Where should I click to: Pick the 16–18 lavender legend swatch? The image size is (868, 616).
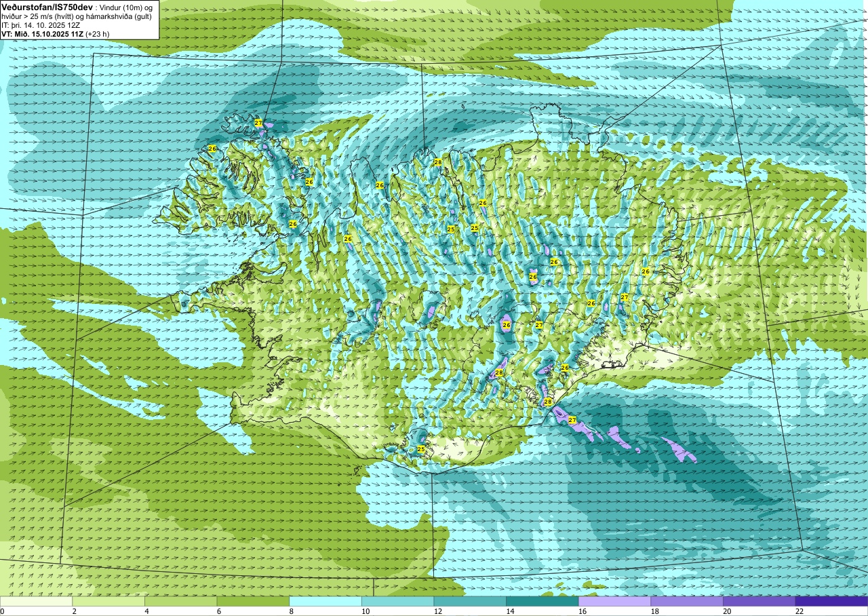click(x=615, y=601)
